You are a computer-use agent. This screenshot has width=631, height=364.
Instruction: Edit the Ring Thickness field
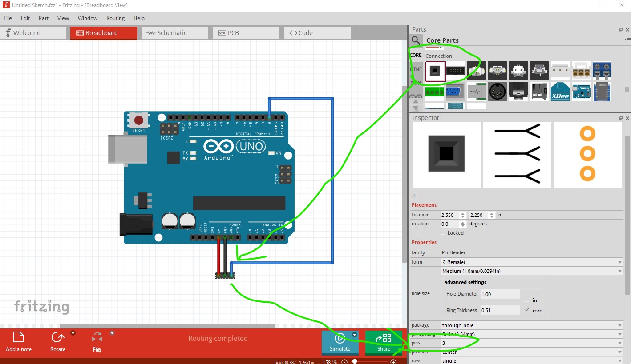(500, 310)
